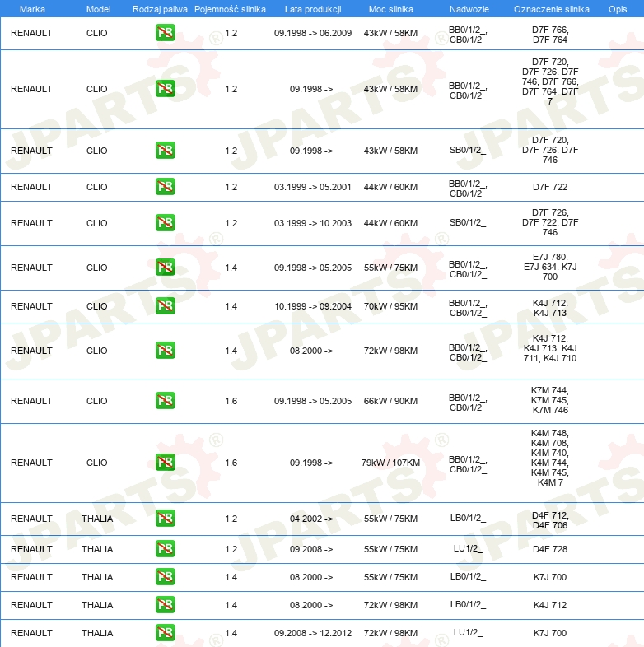644x647 pixels.
Task: Click petrol icon in Thalia K4J 712 row
Action: 166,605
